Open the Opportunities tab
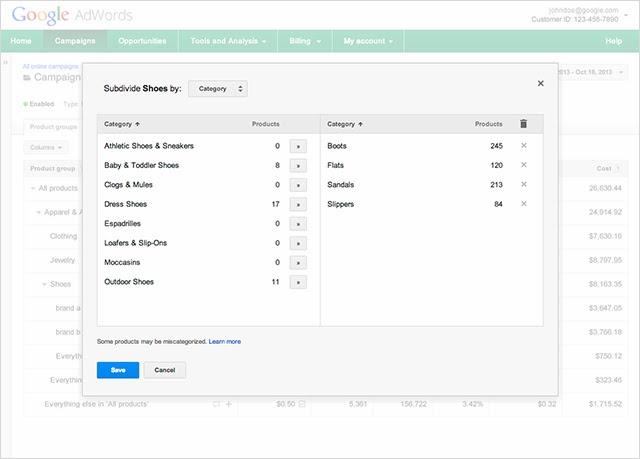 point(142,41)
